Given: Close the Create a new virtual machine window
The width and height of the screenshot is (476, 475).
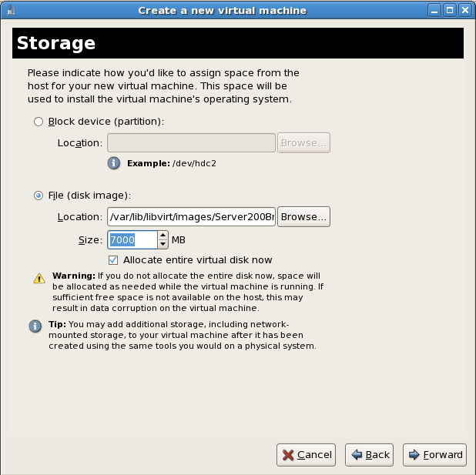Looking at the screenshot, I should [465, 11].
